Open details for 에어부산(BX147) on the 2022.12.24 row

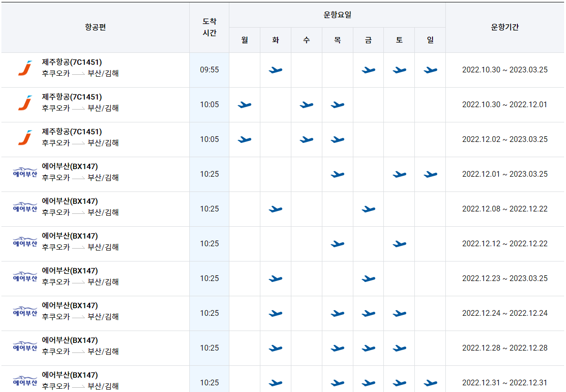point(69,305)
